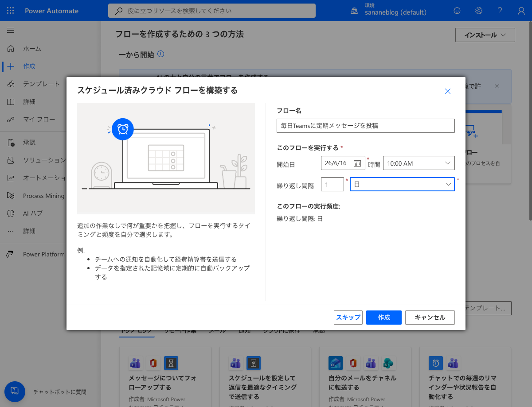Click the Process Mining sidebar icon

coord(11,196)
